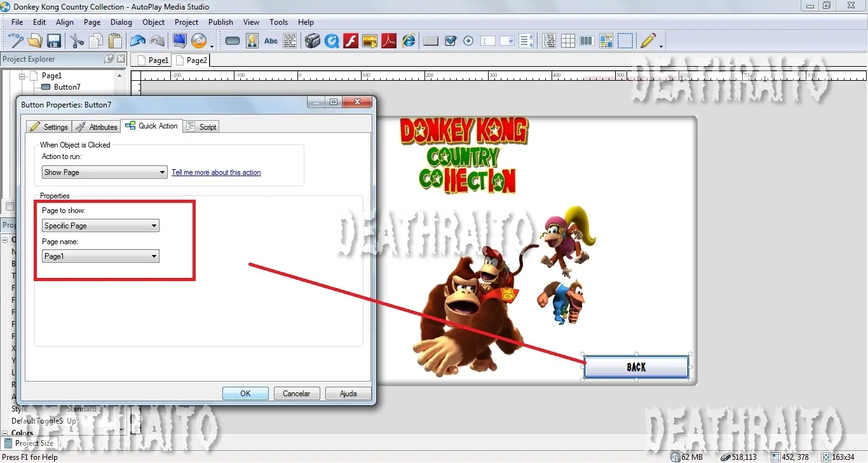
Task: Collapse Page1 node in Project Explorer
Action: [x=22, y=76]
